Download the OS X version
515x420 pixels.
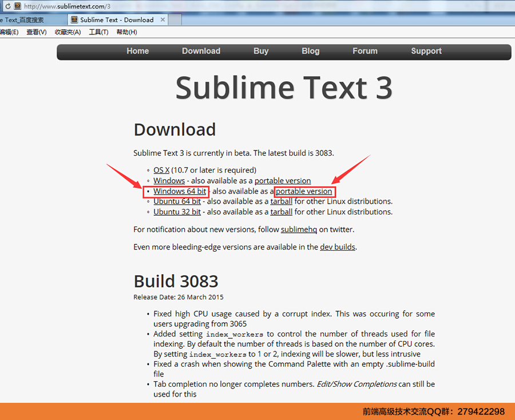pos(160,169)
